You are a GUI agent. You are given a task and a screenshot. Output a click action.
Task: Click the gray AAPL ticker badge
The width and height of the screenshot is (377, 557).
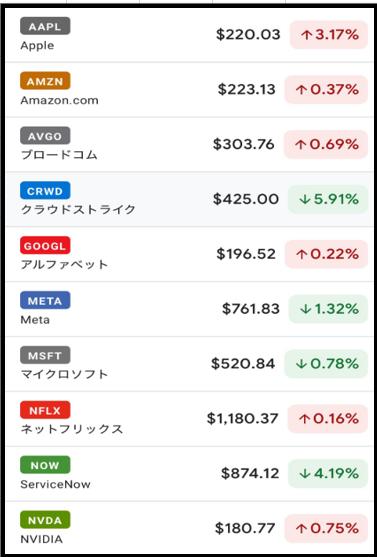pos(45,26)
